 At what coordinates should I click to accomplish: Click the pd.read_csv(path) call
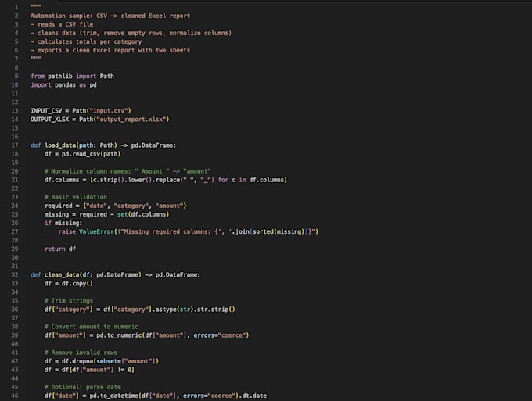pos(91,154)
